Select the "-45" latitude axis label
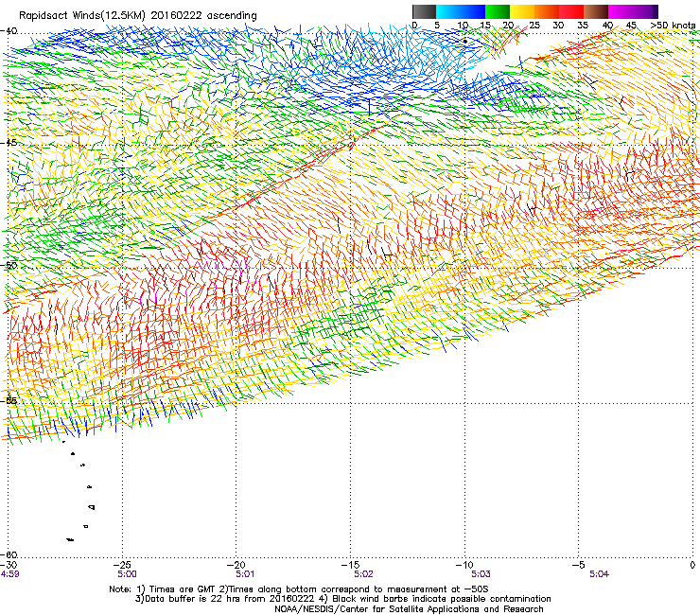Viewport: 700px width, 615px height. click(9, 143)
